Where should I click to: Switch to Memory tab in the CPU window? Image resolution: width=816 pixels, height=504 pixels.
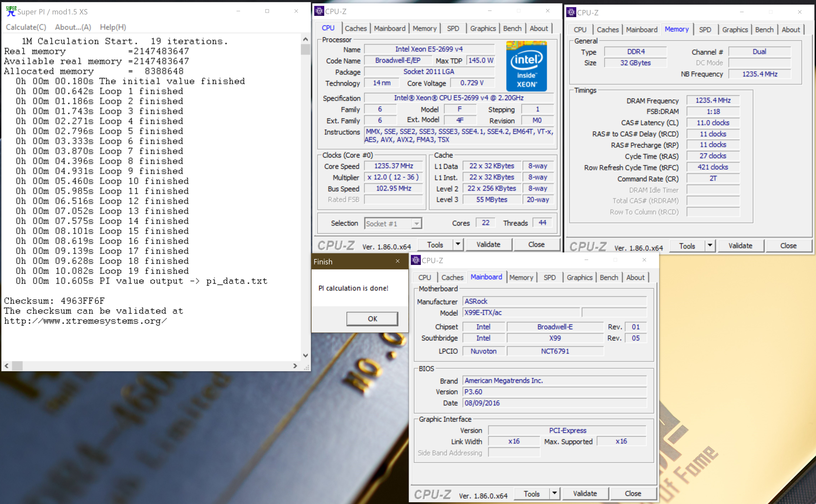coord(425,28)
